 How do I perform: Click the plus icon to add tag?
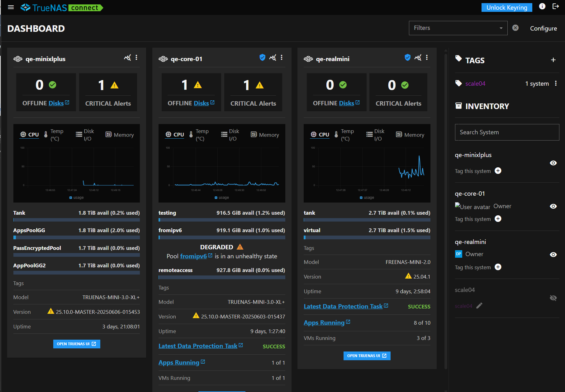pyautogui.click(x=553, y=60)
